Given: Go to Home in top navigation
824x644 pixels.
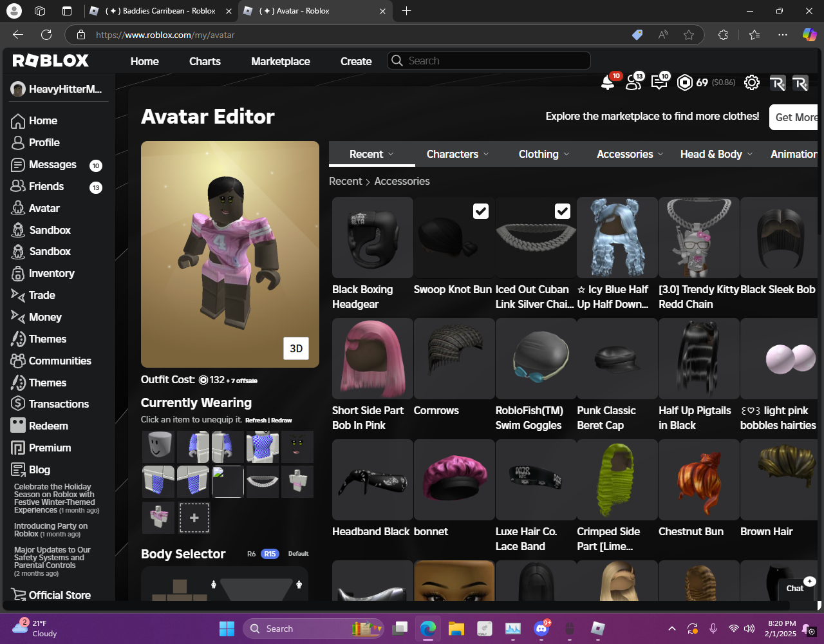Looking at the screenshot, I should [145, 61].
